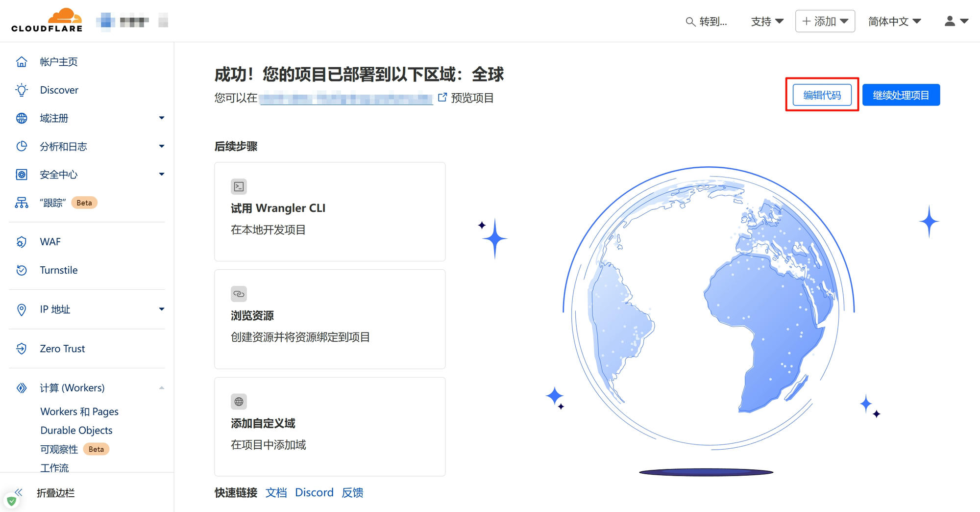Expand the 域注册 sidebar section
The width and height of the screenshot is (980, 512).
point(161,118)
